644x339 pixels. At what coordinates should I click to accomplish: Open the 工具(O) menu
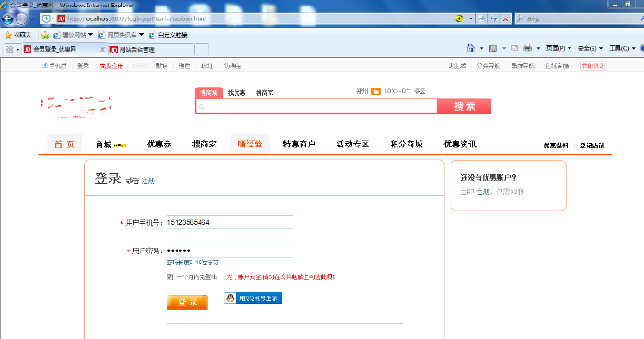coord(622,48)
